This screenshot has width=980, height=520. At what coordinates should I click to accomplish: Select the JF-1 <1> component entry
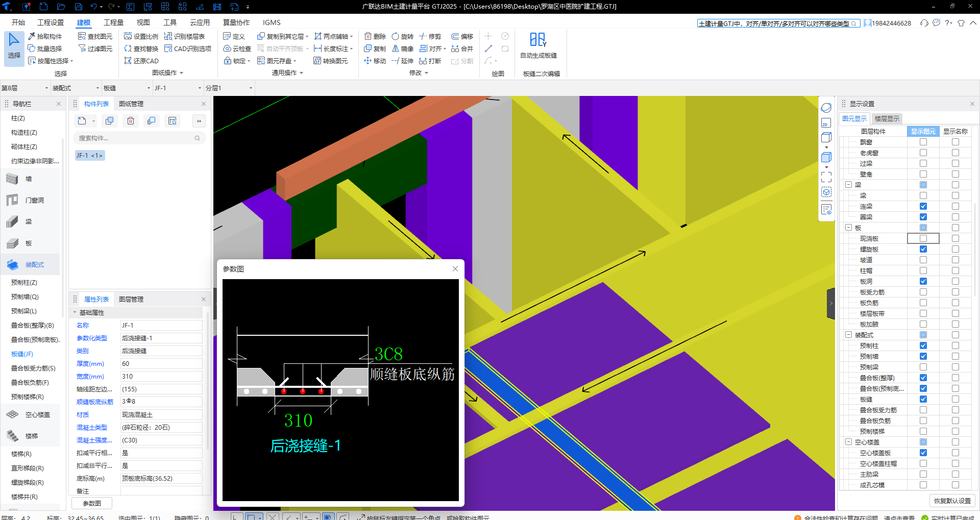[x=90, y=155]
